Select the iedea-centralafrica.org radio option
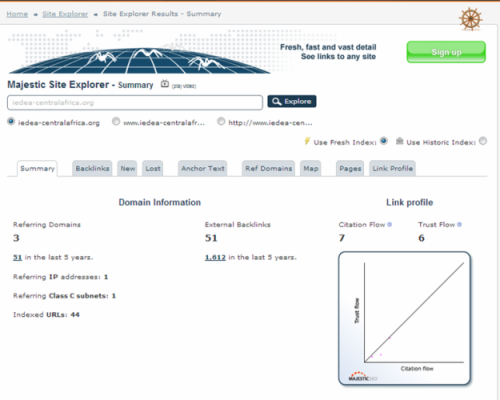This screenshot has height=400, width=500. pyautogui.click(x=11, y=121)
